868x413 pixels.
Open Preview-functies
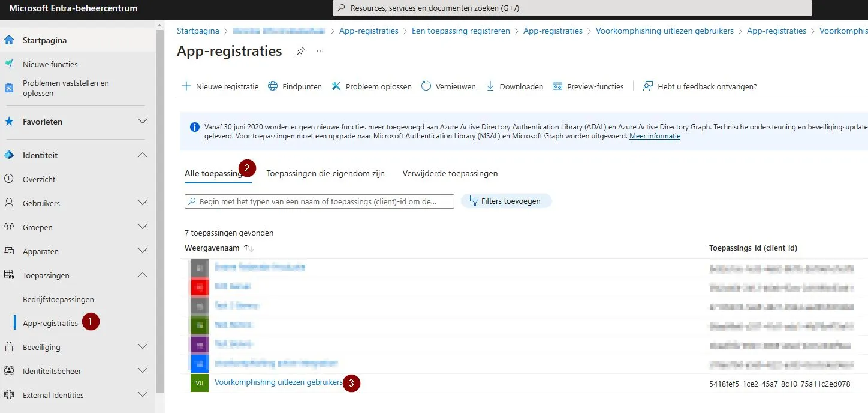(588, 86)
